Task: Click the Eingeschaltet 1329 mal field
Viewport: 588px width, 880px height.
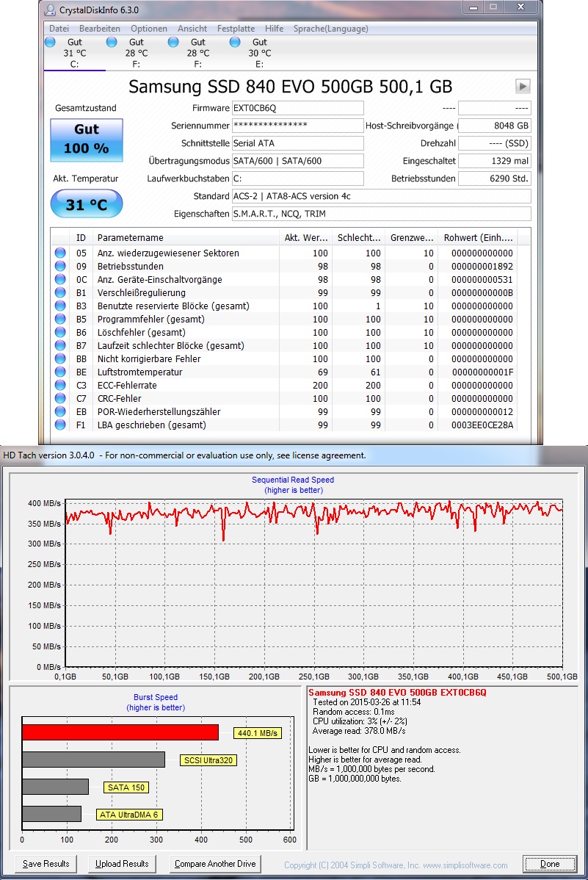Action: pyautogui.click(x=494, y=161)
